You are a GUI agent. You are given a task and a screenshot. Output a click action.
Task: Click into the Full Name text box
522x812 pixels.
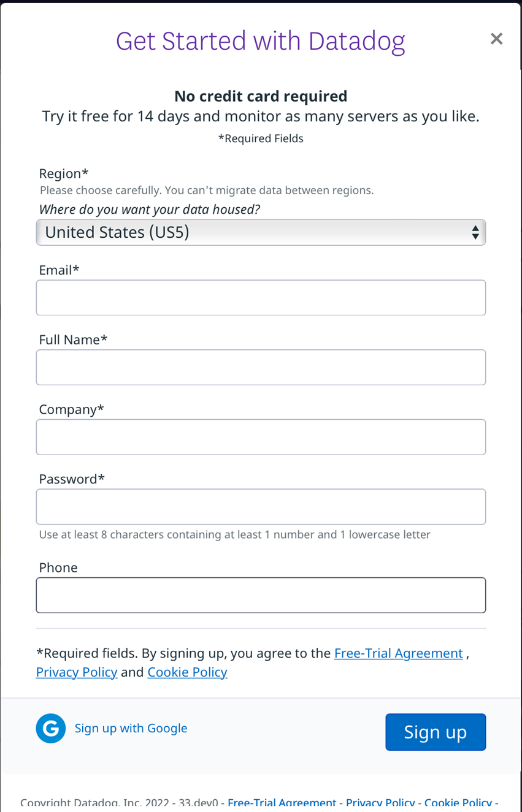[x=261, y=367]
